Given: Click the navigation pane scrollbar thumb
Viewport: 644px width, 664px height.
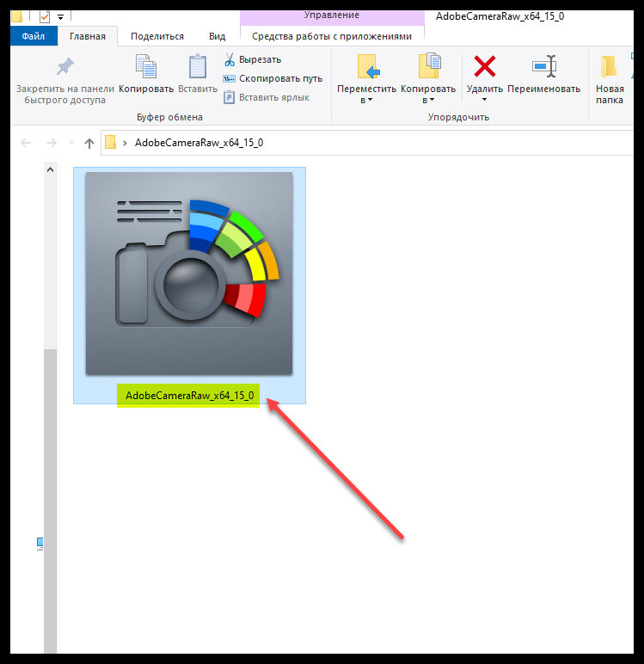Looking at the screenshot, I should coord(51,501).
